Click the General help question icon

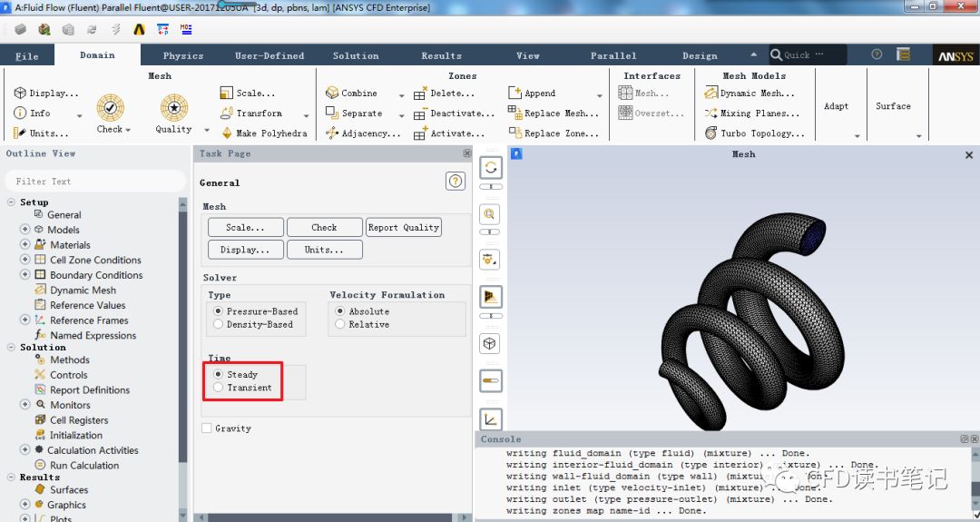(456, 182)
